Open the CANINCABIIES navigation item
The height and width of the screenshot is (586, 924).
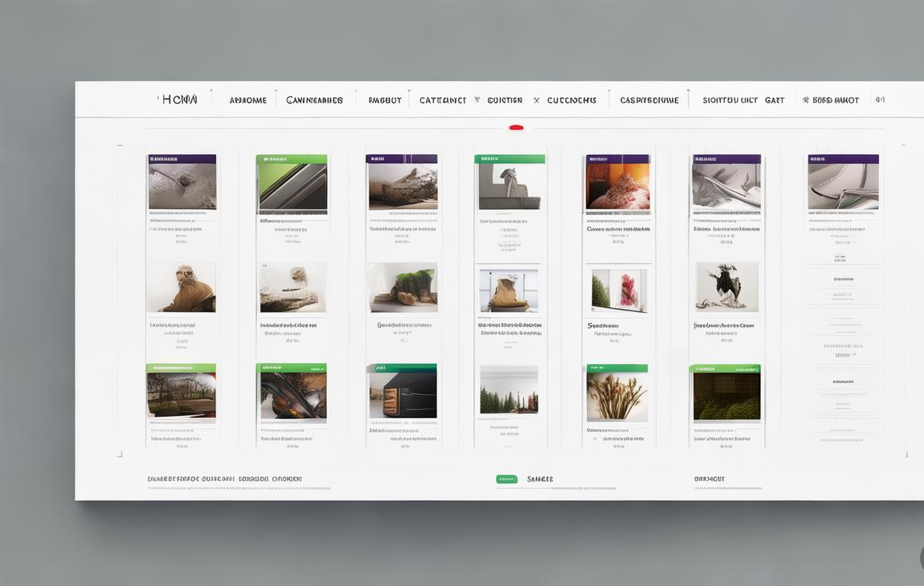pyautogui.click(x=315, y=100)
